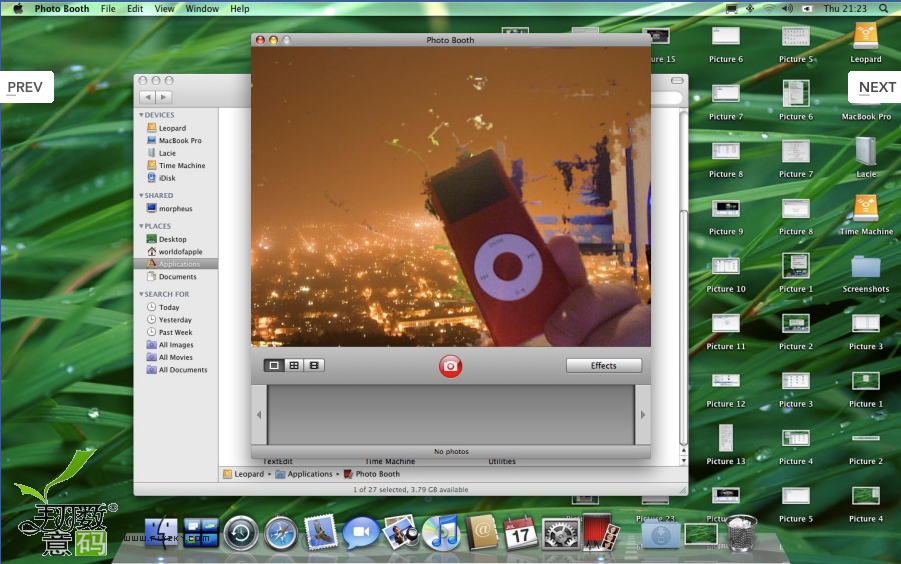Collapse the SEARCH FOR section in Finder sidebar
Screen dimensions: 901x564
point(141,294)
